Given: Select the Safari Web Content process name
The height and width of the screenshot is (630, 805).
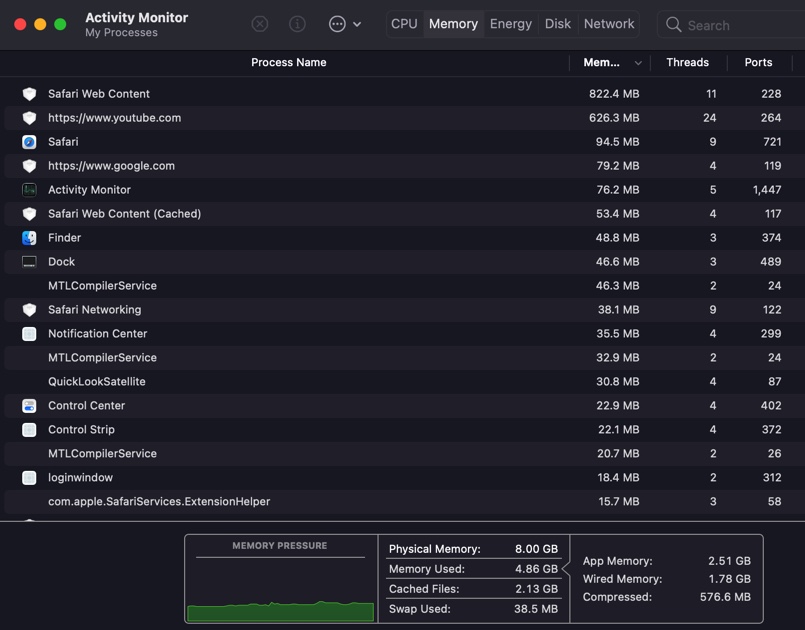Looking at the screenshot, I should (99, 94).
